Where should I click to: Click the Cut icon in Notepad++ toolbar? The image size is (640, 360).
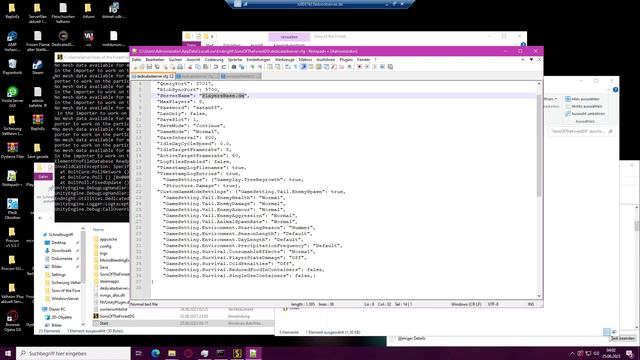tap(190, 67)
